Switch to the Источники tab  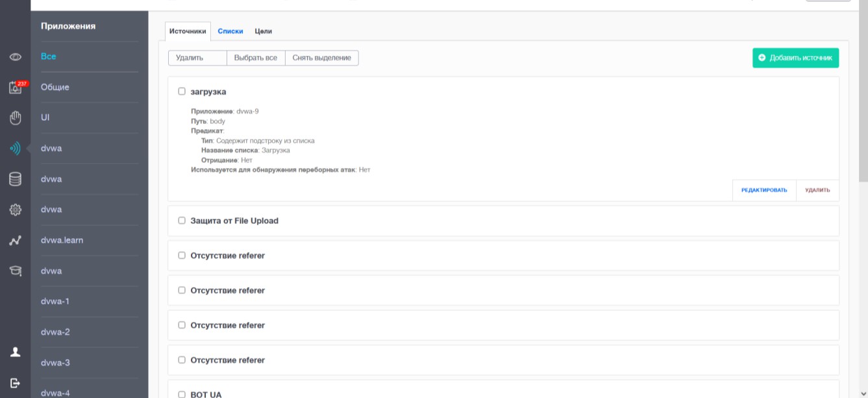[x=188, y=31]
